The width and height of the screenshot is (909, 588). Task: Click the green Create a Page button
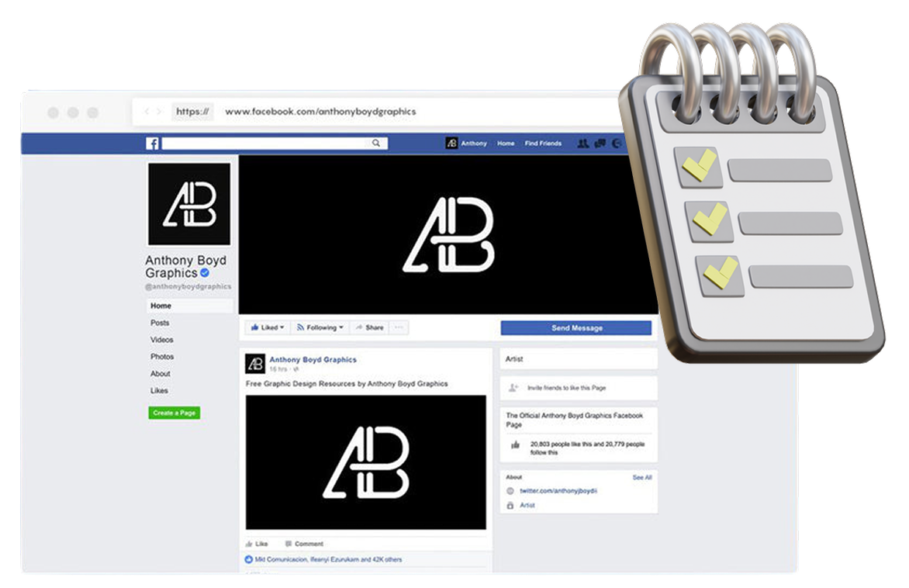[x=174, y=413]
